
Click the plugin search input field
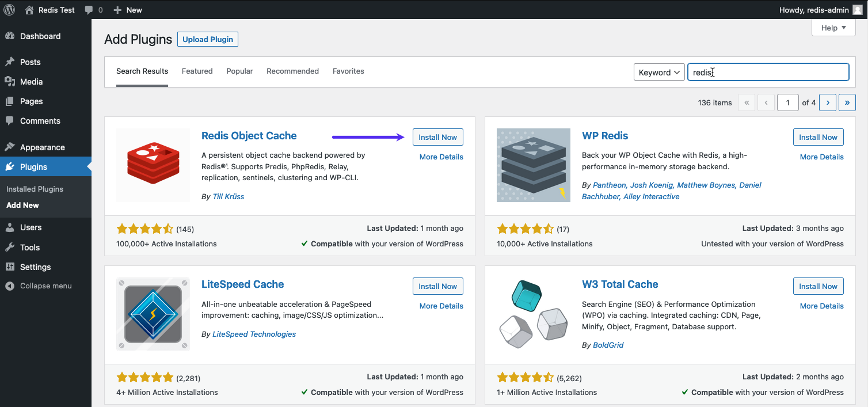[768, 72]
